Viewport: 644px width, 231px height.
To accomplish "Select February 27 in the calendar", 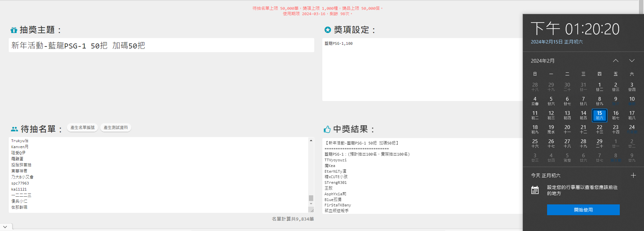I will [567, 143].
